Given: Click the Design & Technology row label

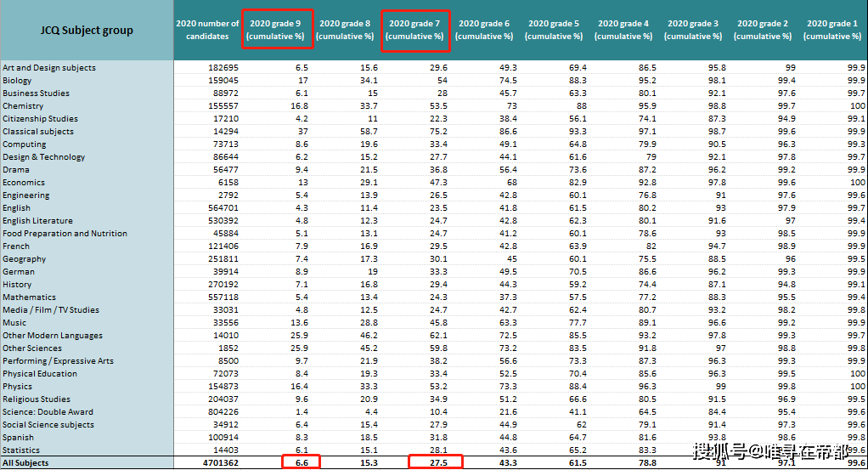Looking at the screenshot, I should click(x=43, y=157).
